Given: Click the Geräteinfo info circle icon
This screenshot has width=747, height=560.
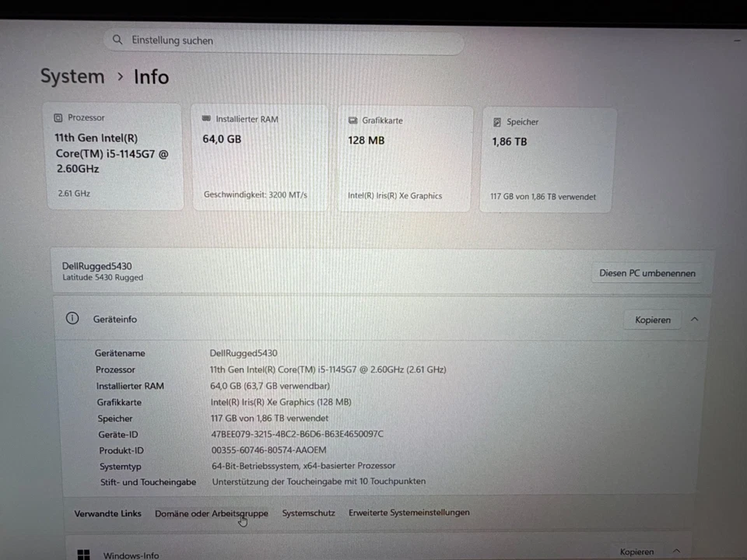Looking at the screenshot, I should [x=72, y=318].
